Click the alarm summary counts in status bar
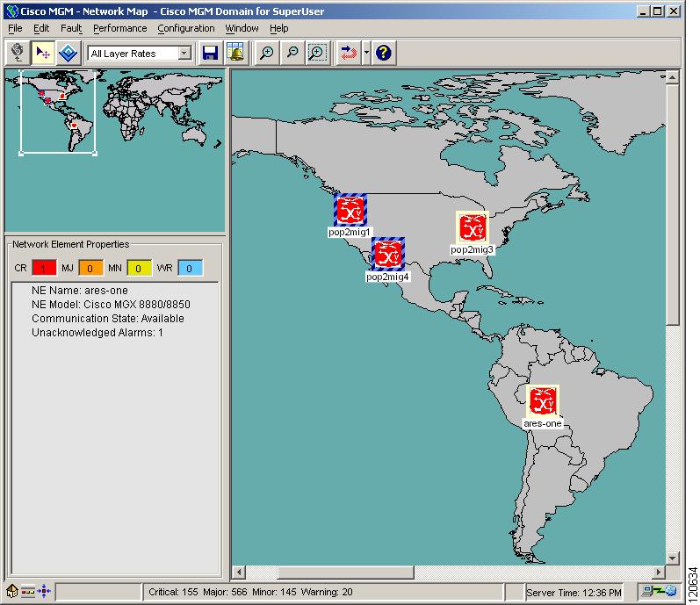Viewport: 700px width, 605px height. pos(250,592)
